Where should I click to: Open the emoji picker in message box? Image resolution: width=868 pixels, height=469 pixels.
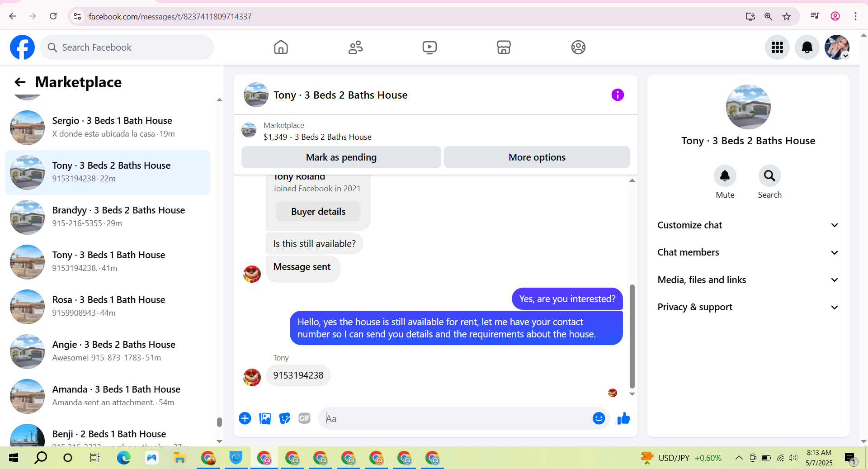[x=599, y=418]
